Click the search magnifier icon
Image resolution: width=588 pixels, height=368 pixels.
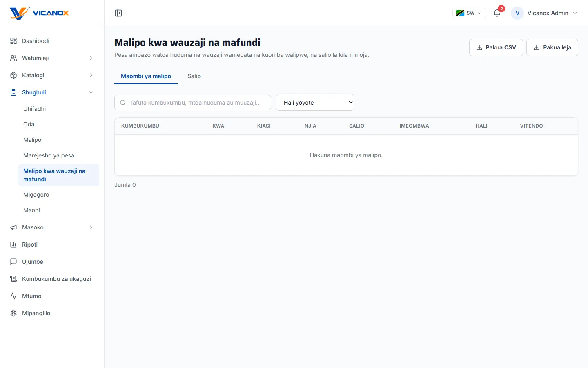123,103
